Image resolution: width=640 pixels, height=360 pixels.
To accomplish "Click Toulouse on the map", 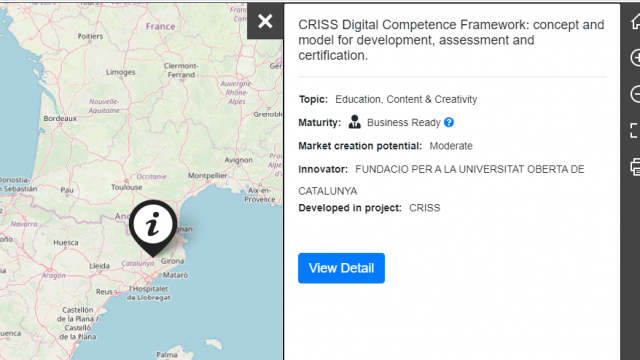I will [127, 187].
